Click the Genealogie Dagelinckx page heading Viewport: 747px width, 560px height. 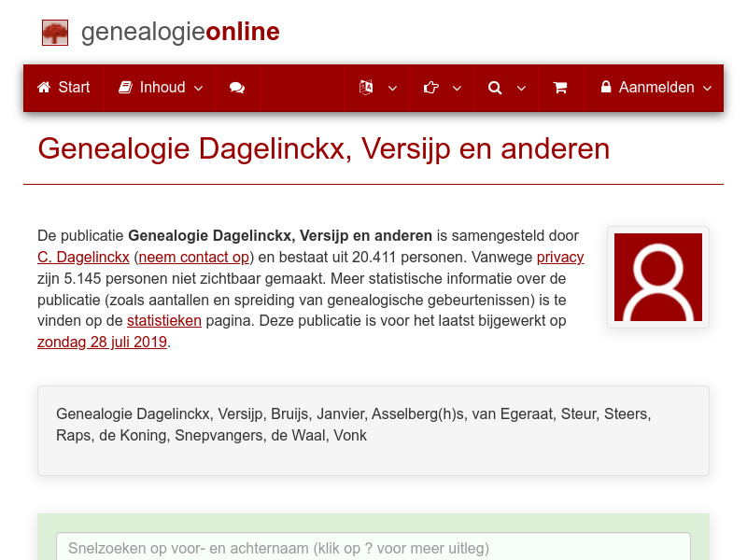pos(323,148)
